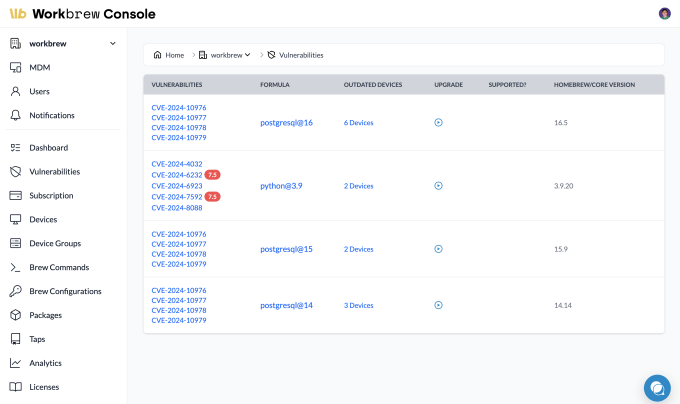Click the 7.5 severity badge beside CVE-2024-7592
The image size is (680, 404).
pos(212,197)
